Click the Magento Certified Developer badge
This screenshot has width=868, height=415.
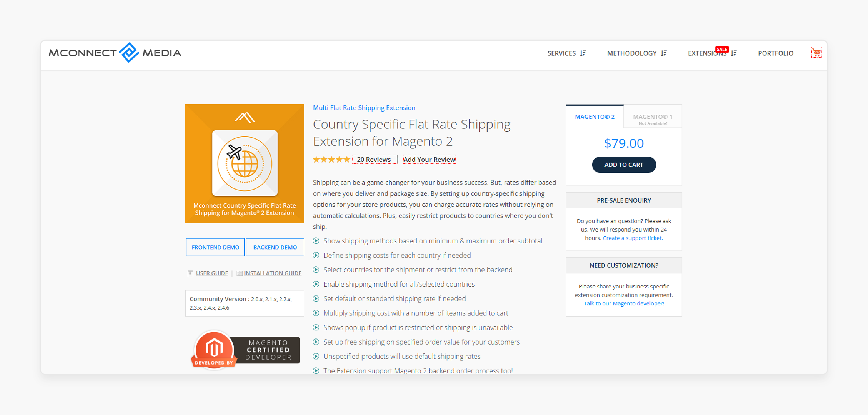[x=246, y=350]
